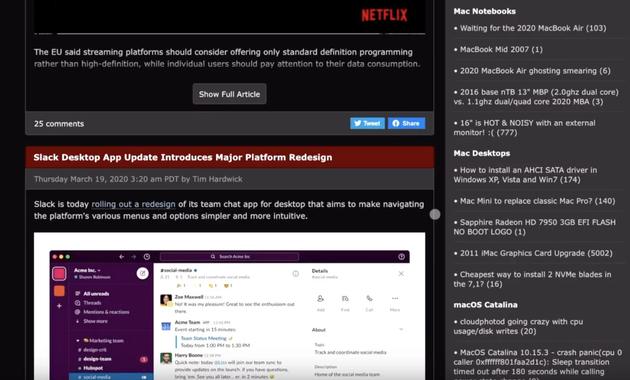Open 'Mac Mini to replace classic Mac Pro?' thread
This screenshot has height=380, width=630.
click(x=537, y=201)
